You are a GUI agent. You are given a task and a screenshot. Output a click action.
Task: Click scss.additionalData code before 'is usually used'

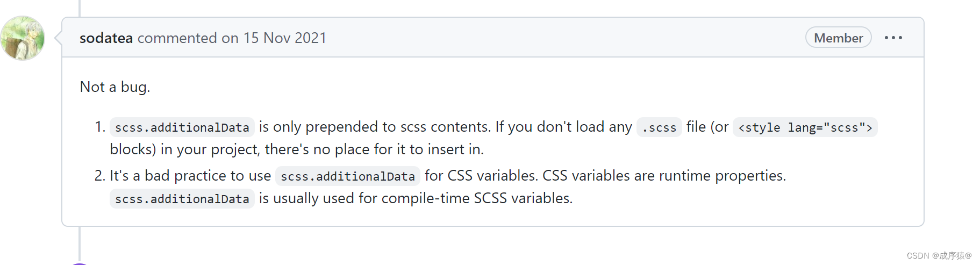pos(182,199)
